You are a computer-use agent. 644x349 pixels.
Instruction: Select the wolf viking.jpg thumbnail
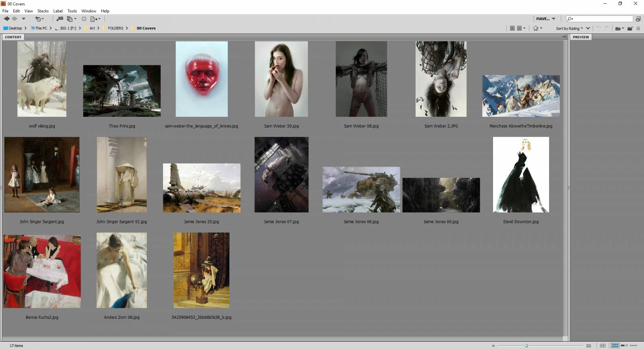(42, 79)
